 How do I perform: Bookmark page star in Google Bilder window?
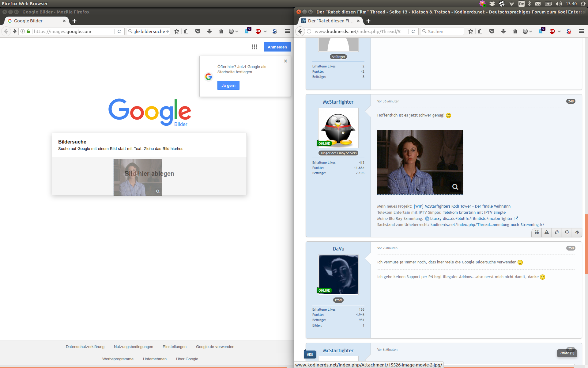point(177,31)
